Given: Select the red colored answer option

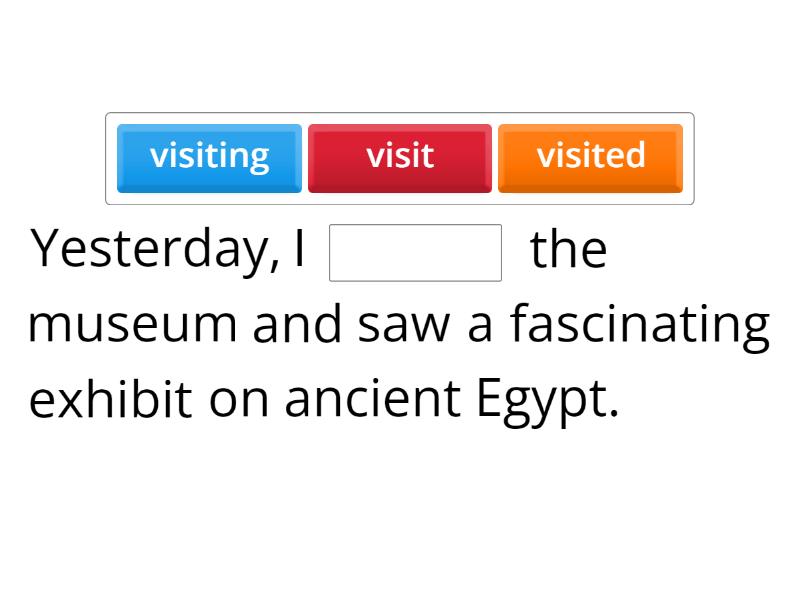Looking at the screenshot, I should click(400, 157).
